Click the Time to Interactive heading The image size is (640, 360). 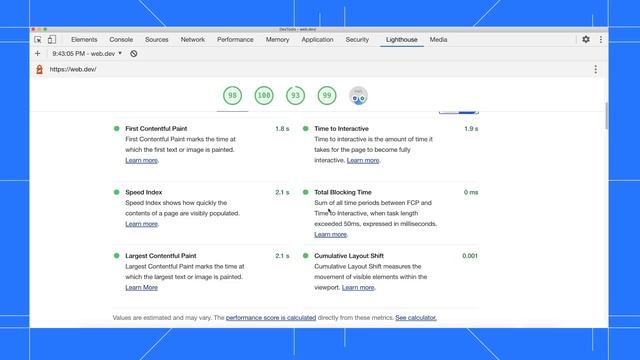341,129
